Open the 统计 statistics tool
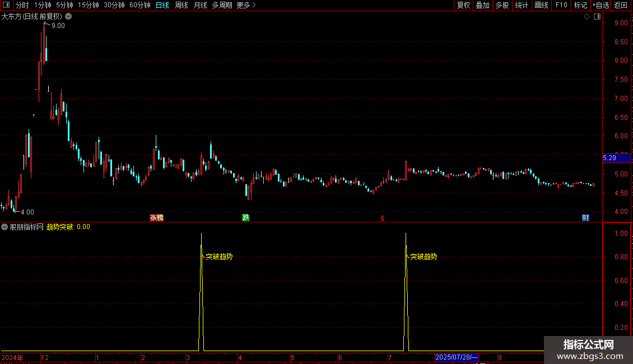 (521, 5)
